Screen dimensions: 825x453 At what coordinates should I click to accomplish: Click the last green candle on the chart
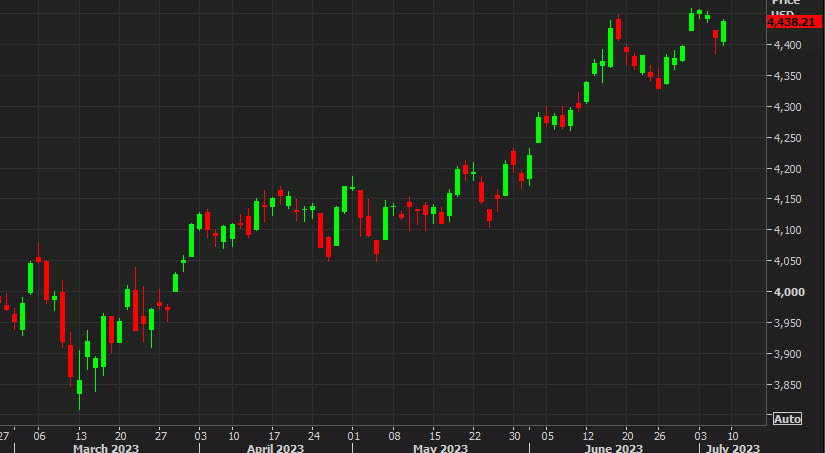pos(723,31)
